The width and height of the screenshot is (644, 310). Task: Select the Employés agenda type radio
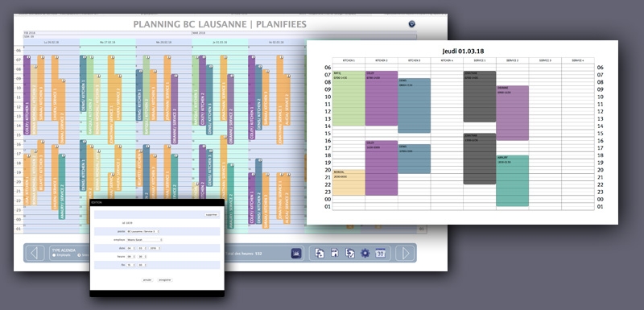coord(54,255)
